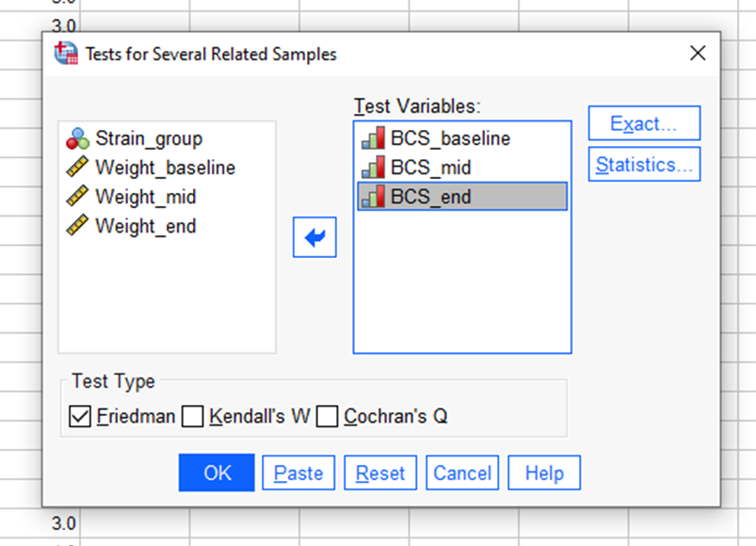Click the transfer arrow to move variables

314,237
